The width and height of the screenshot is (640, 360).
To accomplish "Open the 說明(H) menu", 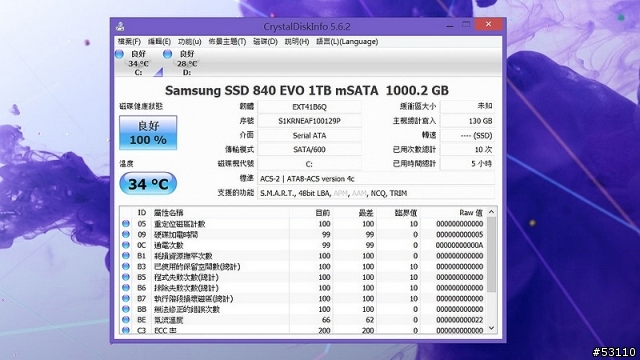I will (x=297, y=42).
